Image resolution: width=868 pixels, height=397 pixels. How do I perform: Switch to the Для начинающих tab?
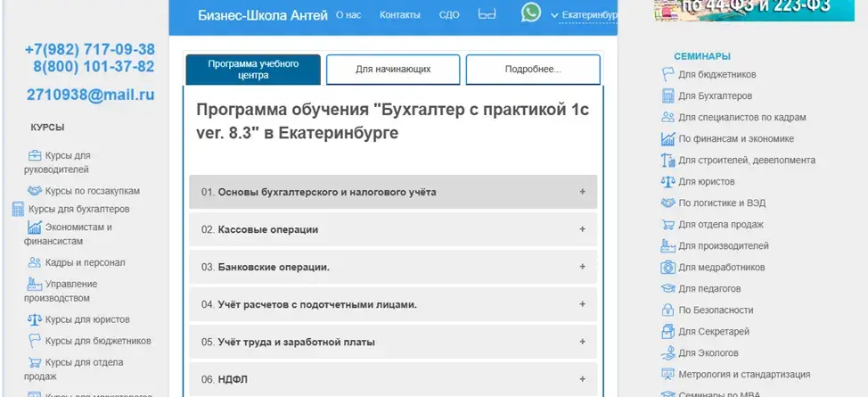coord(393,70)
